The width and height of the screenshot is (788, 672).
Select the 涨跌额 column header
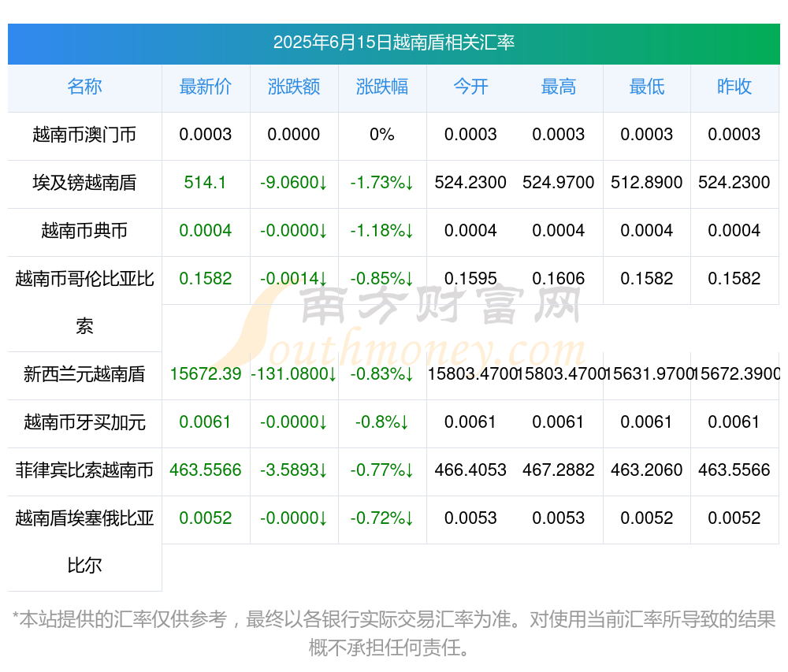tap(294, 87)
